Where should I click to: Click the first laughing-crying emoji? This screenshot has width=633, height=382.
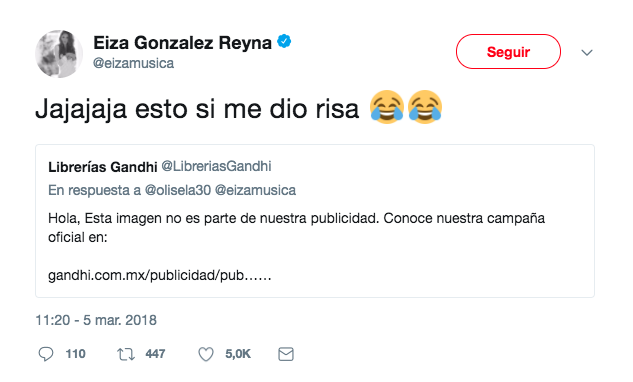(x=387, y=107)
